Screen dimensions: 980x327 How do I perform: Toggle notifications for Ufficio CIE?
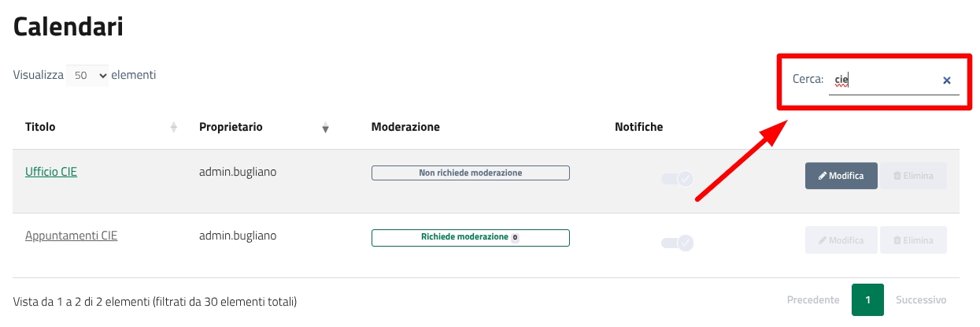coord(677,179)
